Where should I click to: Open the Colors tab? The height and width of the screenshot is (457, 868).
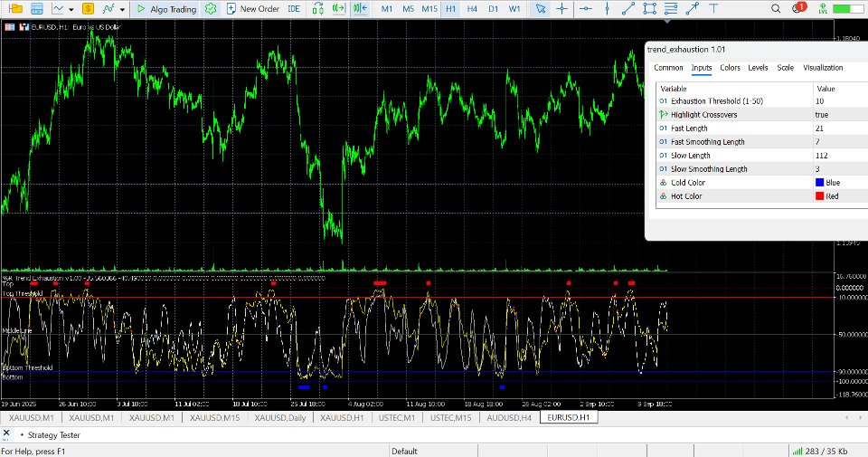730,68
